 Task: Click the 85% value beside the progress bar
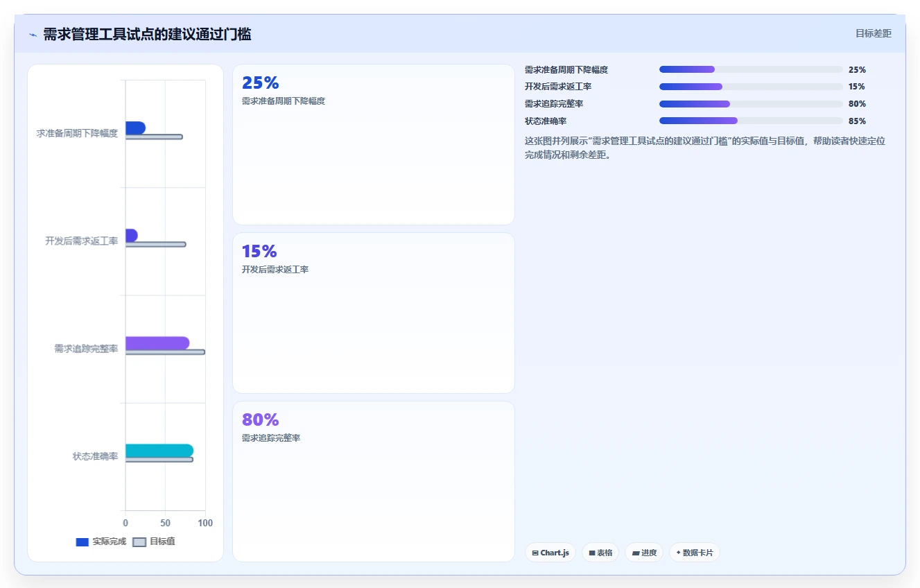(857, 121)
